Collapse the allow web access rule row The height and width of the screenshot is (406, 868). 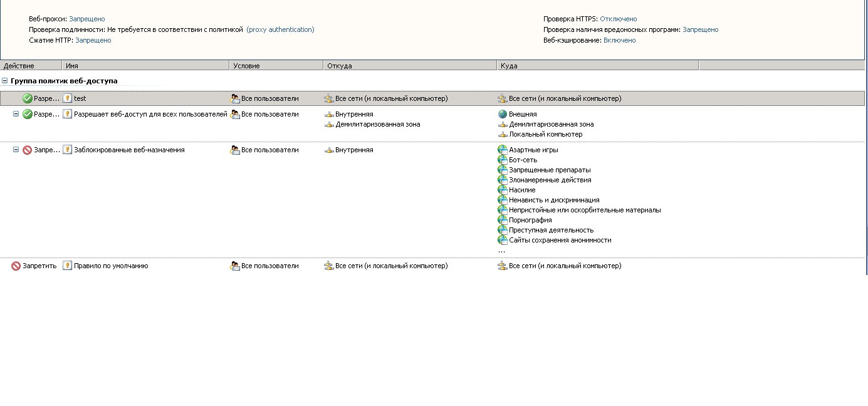(x=16, y=114)
